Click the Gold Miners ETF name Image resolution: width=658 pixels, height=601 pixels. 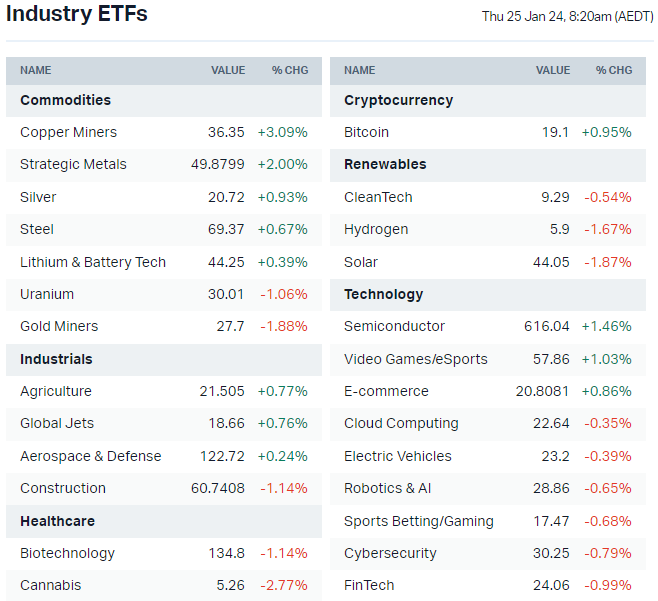click(60, 326)
